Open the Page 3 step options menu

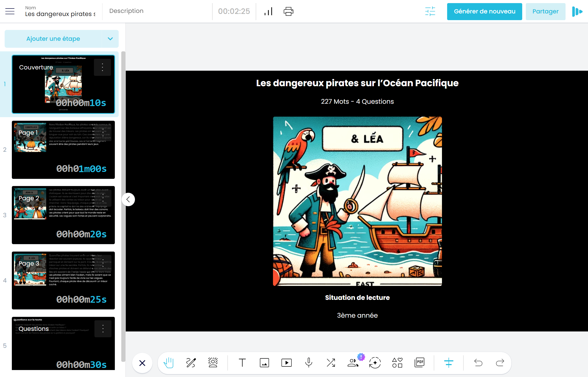[103, 263]
